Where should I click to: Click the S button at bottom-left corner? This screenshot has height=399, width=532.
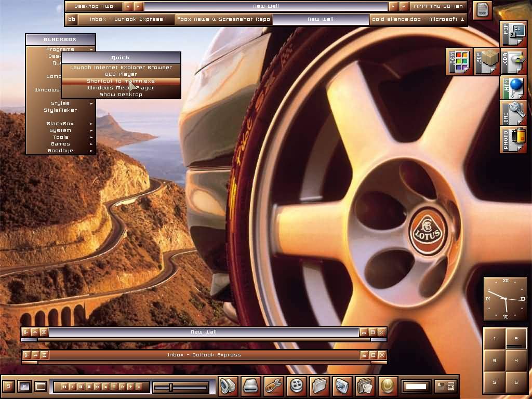[x=8, y=386]
